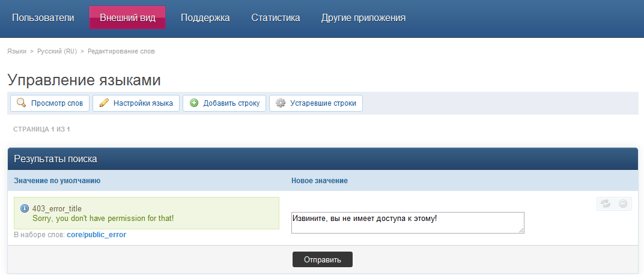Grab the textarea resize handle corner

tap(521, 231)
